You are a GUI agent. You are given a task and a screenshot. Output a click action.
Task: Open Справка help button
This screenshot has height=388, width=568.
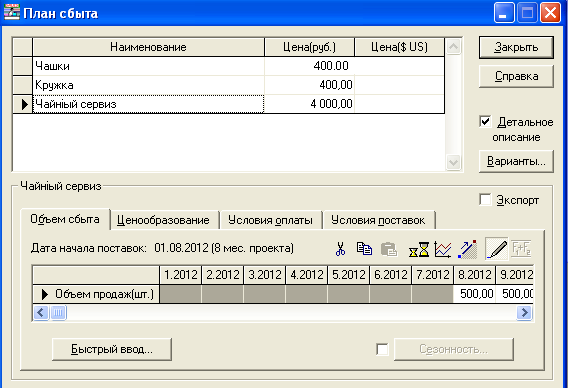(516, 76)
